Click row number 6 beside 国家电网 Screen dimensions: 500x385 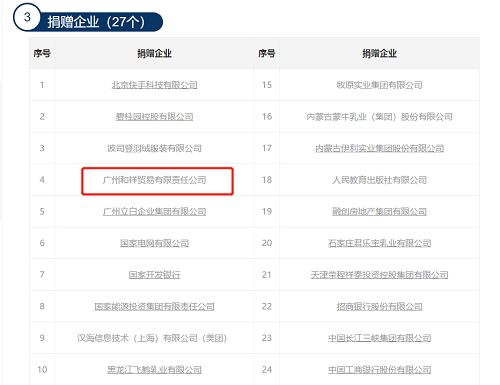click(42, 243)
